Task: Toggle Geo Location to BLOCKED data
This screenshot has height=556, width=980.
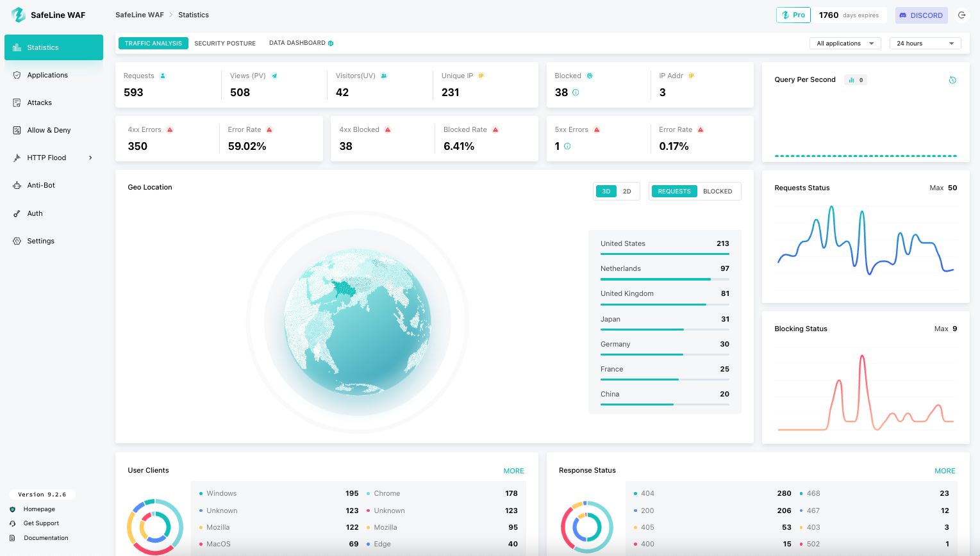Action: [717, 192]
